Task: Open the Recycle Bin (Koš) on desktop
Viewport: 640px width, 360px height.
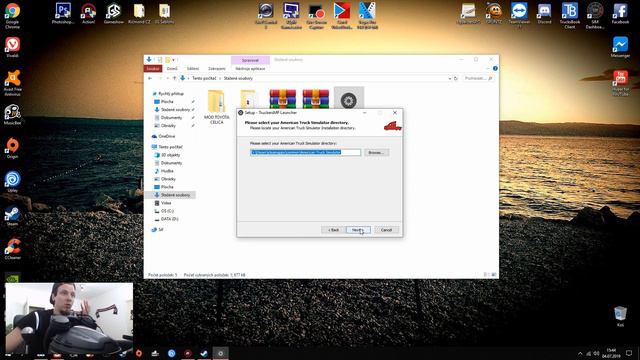Action: click(620, 316)
